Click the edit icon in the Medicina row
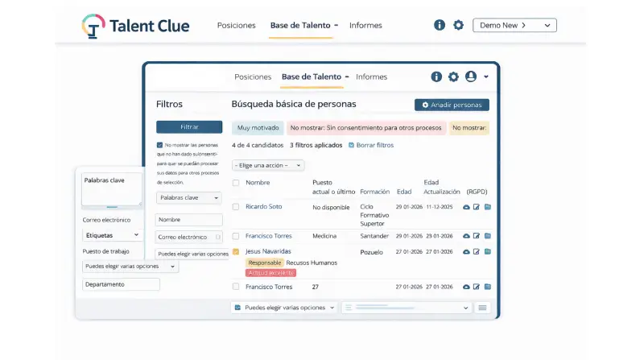The image size is (644, 360). tap(477, 236)
